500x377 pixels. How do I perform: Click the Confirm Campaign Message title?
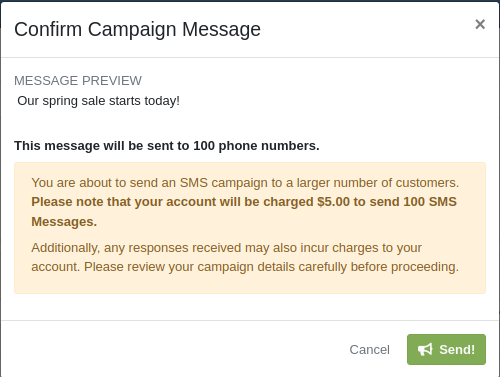[137, 29]
